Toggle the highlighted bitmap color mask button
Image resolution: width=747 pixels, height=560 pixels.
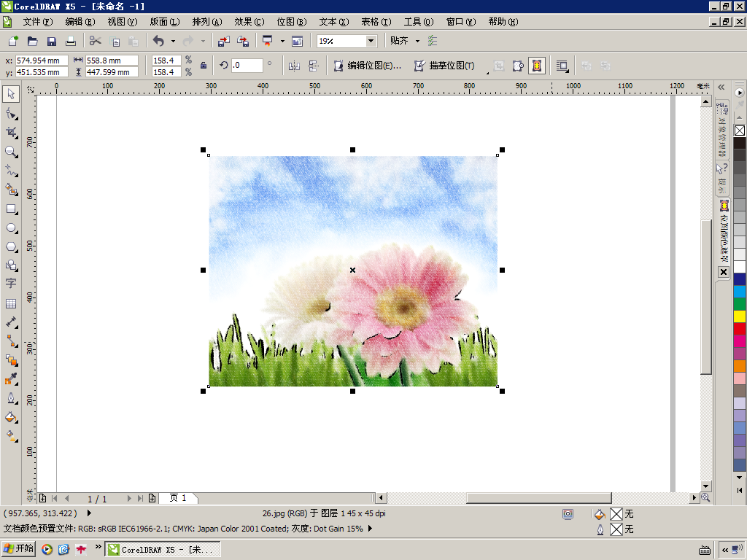[536, 66]
